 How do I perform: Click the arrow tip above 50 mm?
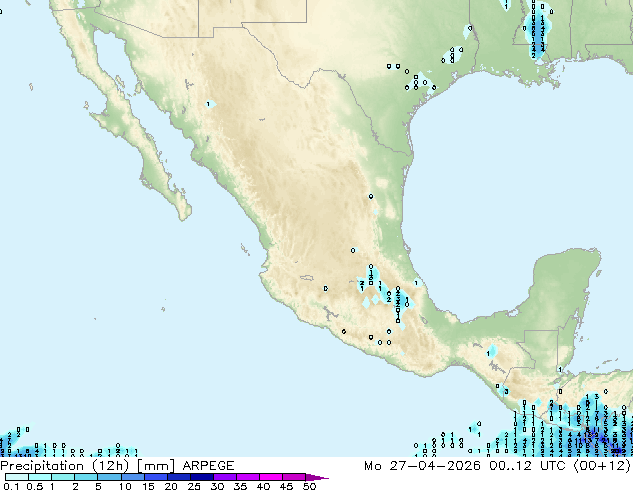(317, 477)
